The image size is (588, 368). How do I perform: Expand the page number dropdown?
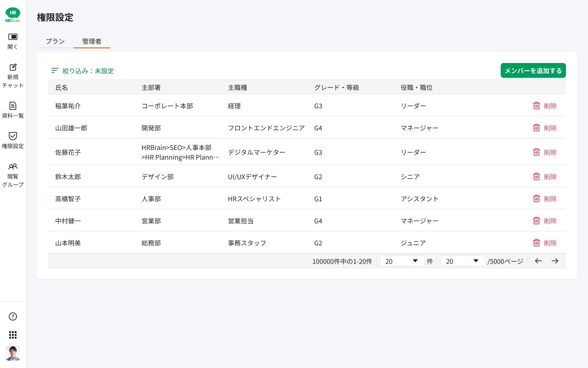tap(463, 261)
